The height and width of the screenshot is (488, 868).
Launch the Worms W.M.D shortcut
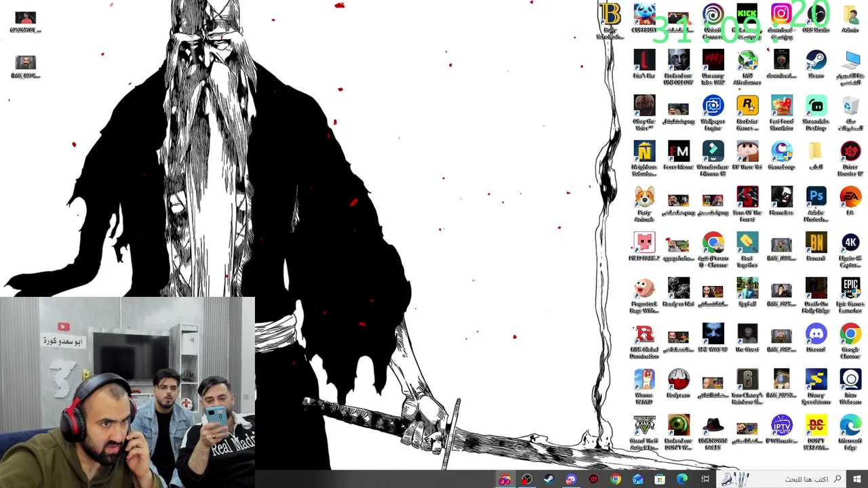[x=644, y=386]
